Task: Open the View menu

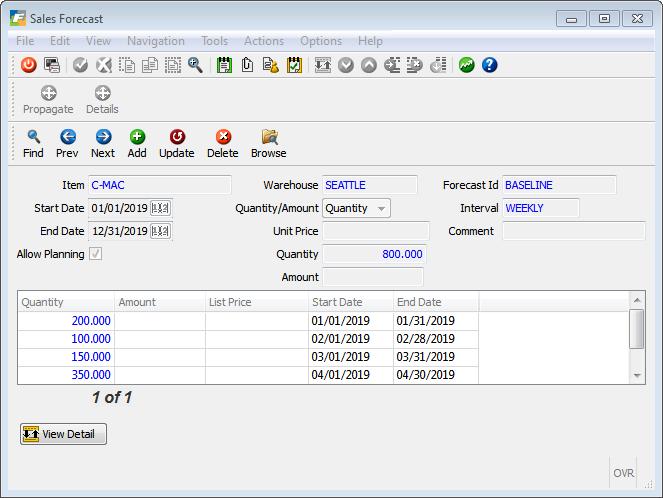Action: click(99, 41)
